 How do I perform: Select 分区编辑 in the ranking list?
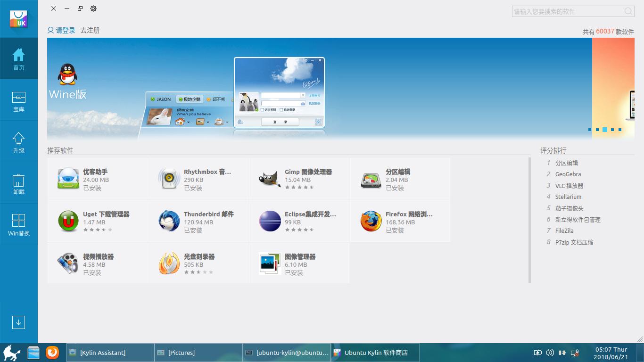point(567,163)
